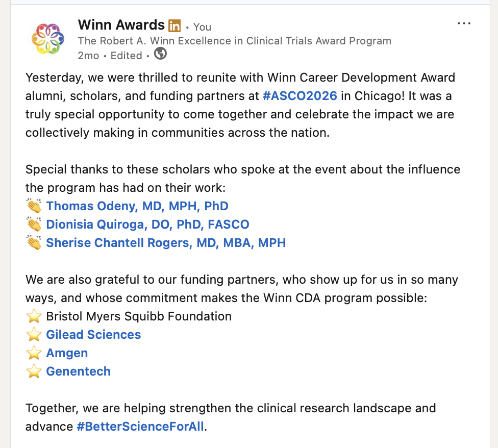Click the Winn program subtitle text
The height and width of the screenshot is (448, 498).
(x=234, y=41)
